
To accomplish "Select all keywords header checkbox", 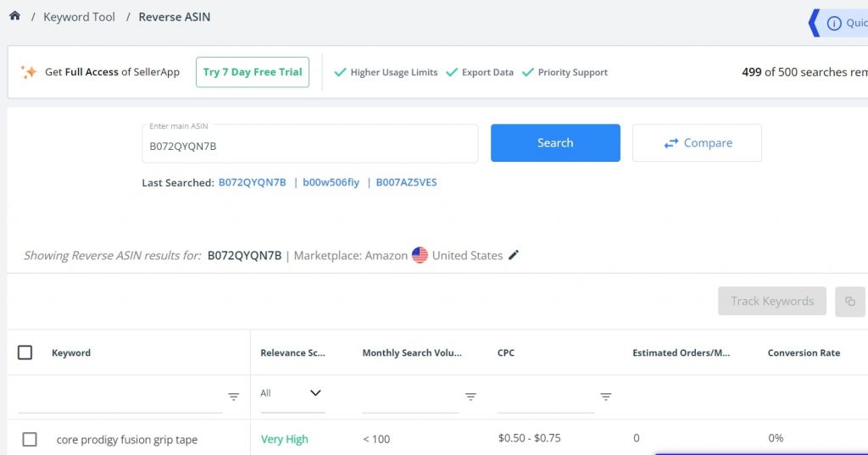I will coord(25,352).
